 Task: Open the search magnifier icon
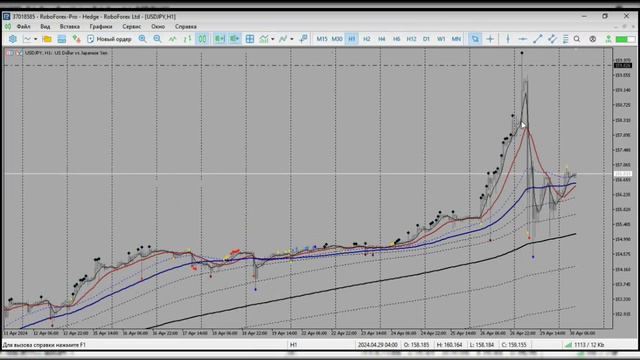pos(577,39)
